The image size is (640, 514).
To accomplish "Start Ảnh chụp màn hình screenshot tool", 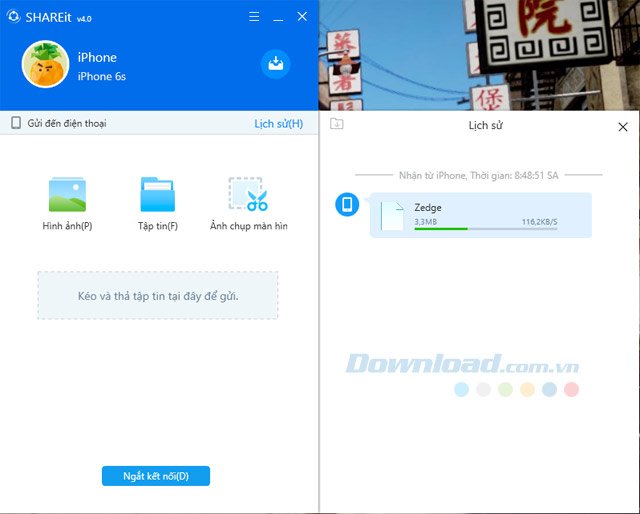I will (x=248, y=194).
